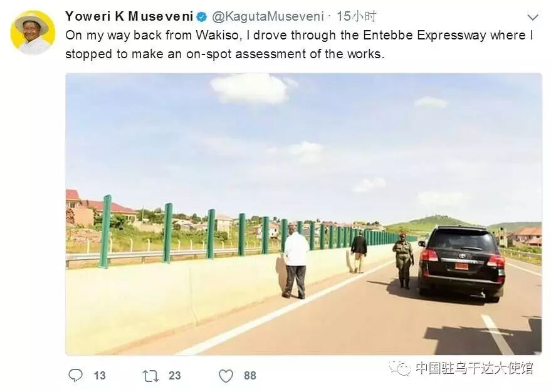Click the 15小时 tweet timestamp
This screenshot has width=551, height=392.
[356, 16]
